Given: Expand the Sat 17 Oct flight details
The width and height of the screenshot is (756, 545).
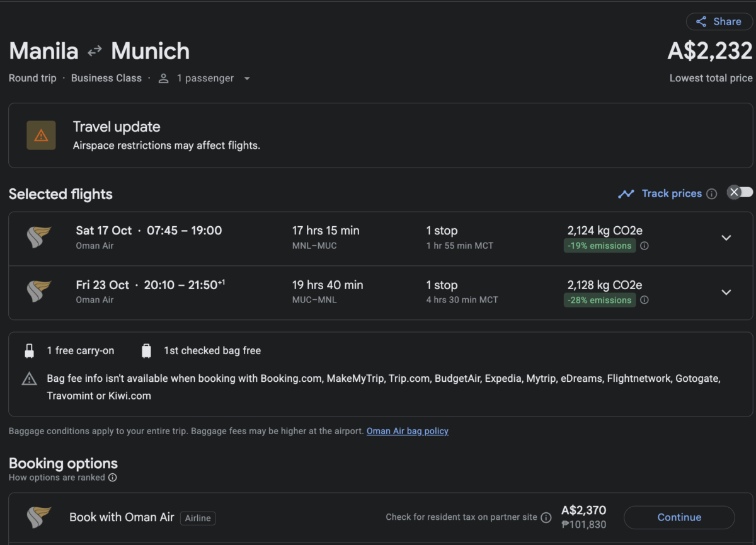Looking at the screenshot, I should (x=726, y=238).
